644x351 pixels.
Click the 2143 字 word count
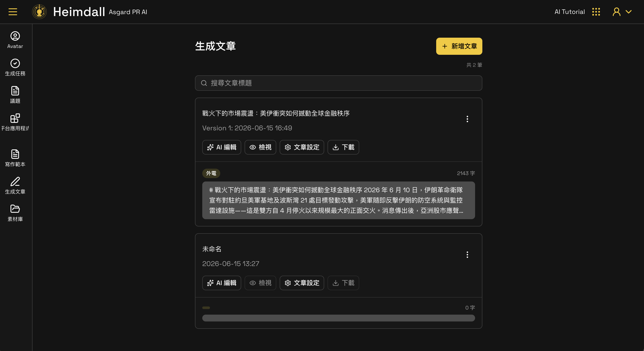point(466,173)
